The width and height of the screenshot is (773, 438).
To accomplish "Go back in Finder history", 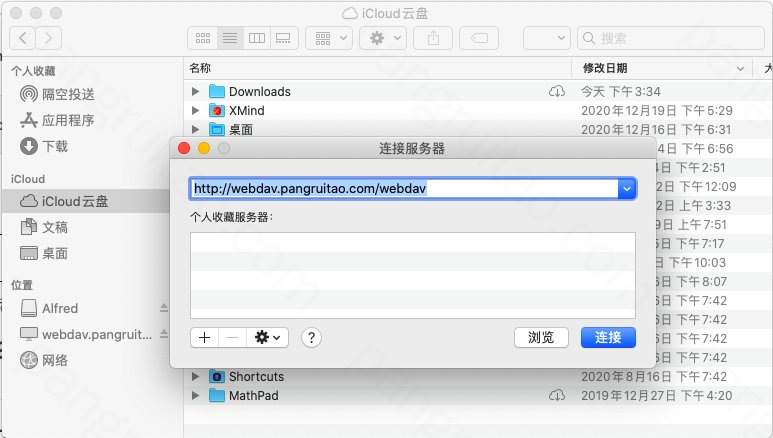I will click(23, 38).
